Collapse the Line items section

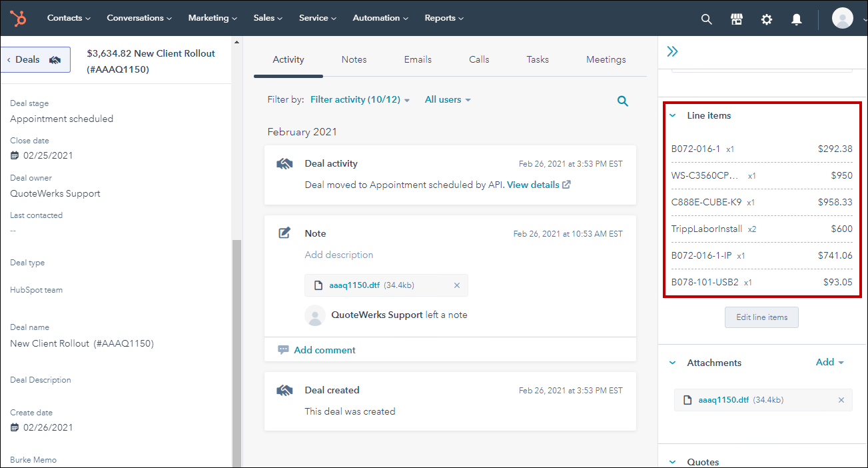pyautogui.click(x=673, y=116)
